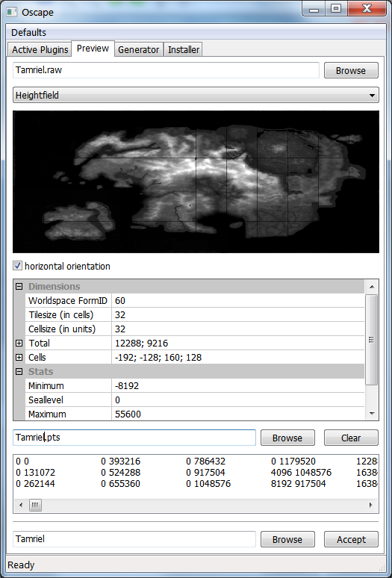Select the Preview tab
The width and height of the screenshot is (392, 578).
coord(93,49)
